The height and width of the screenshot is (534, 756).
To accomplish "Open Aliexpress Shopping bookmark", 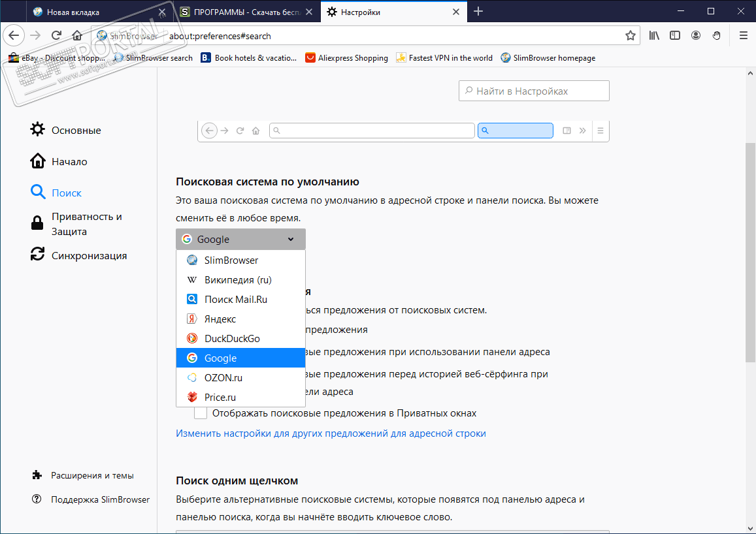I will pyautogui.click(x=347, y=58).
